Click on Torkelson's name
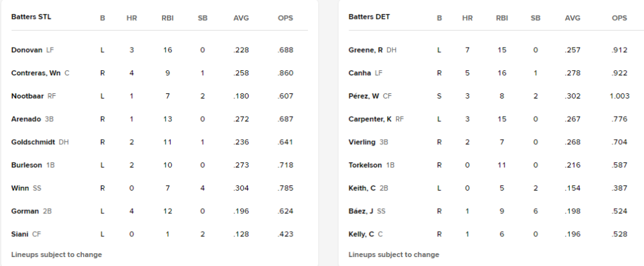This screenshot has height=266, width=644. 365,166
